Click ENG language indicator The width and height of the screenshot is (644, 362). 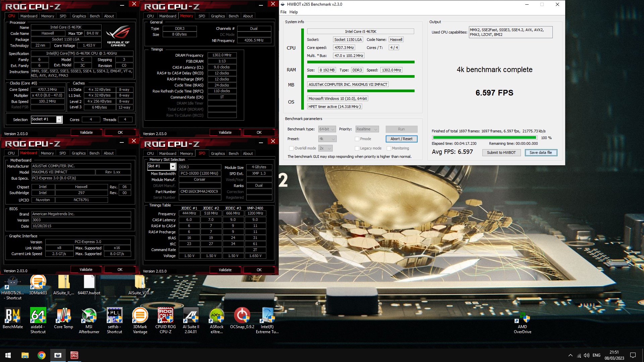pos(596,355)
